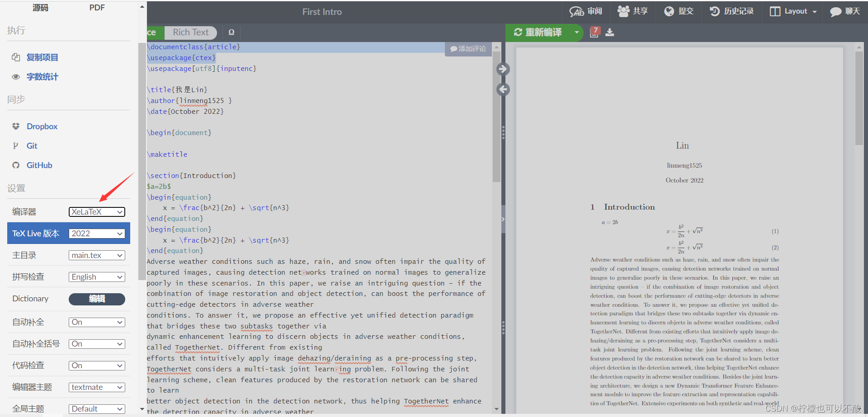The width and height of the screenshot is (868, 417).
Task: Open 历史记录 history
Action: [x=731, y=11]
